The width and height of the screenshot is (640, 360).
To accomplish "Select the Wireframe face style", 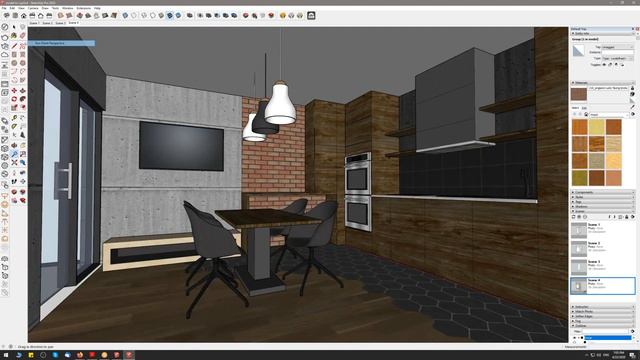I will pos(144,16).
